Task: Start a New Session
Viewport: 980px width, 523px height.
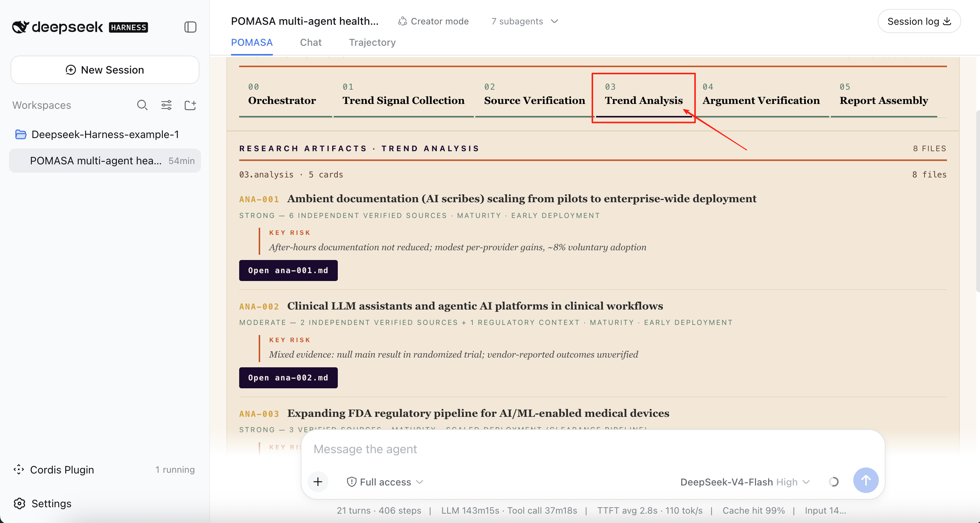Action: pyautogui.click(x=105, y=70)
